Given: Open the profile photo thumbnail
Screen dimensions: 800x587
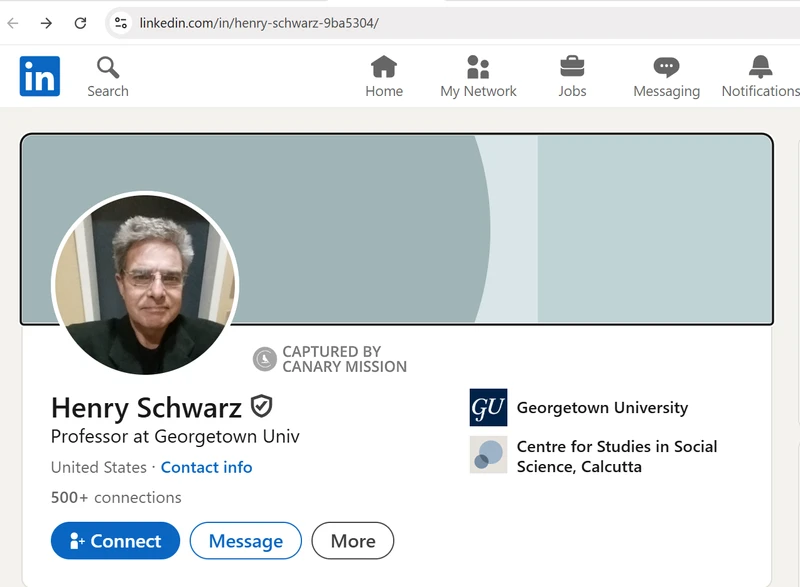Looking at the screenshot, I should pyautogui.click(x=145, y=284).
